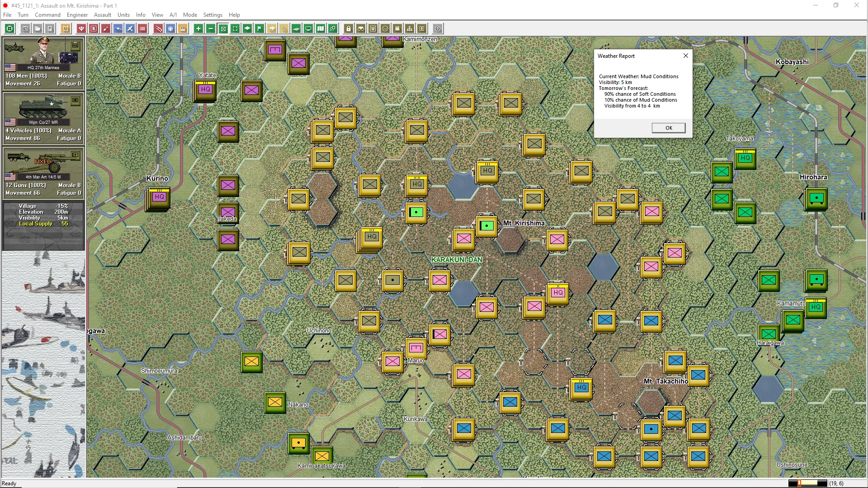Open the Engineer menu
Screen dimensions: 868x488
(x=77, y=15)
